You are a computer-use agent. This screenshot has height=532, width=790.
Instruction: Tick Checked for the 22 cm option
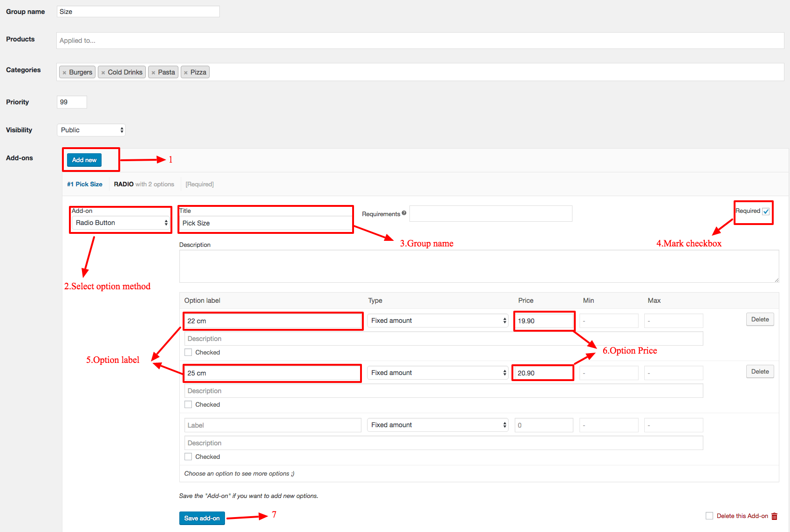tap(188, 352)
